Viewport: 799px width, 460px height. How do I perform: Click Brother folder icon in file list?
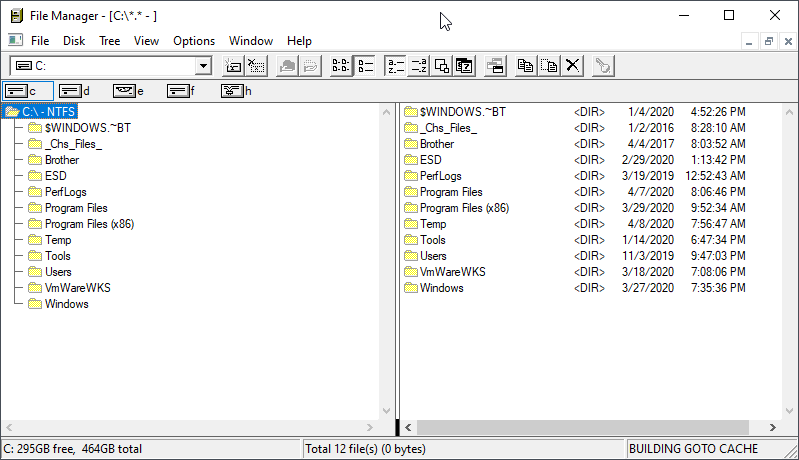pos(411,144)
